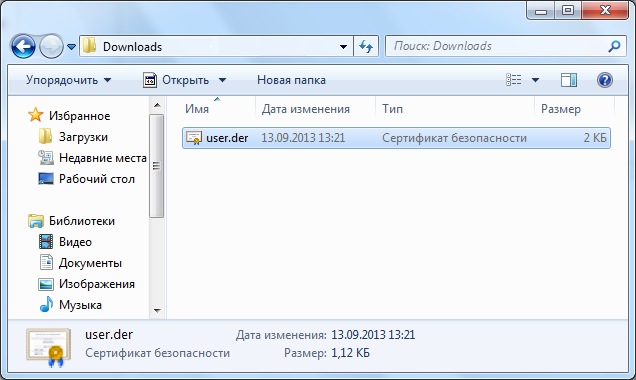Create folder with Новая папка
The height and width of the screenshot is (380, 636).
[291, 80]
